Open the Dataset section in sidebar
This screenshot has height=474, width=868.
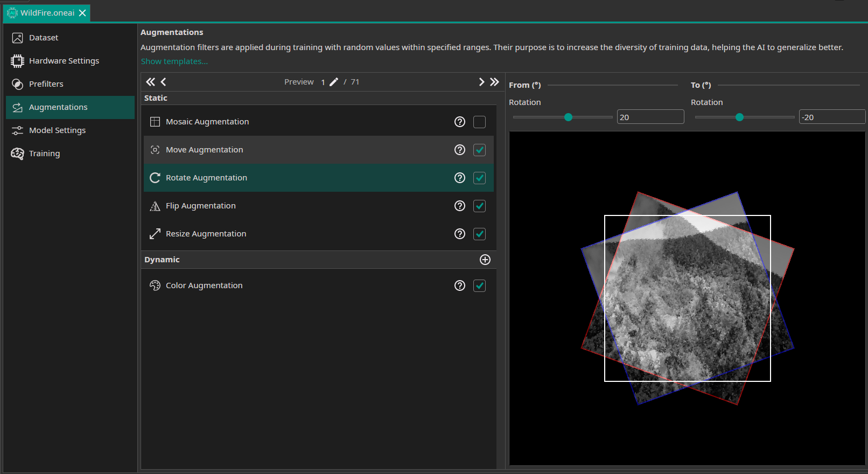[x=44, y=38]
